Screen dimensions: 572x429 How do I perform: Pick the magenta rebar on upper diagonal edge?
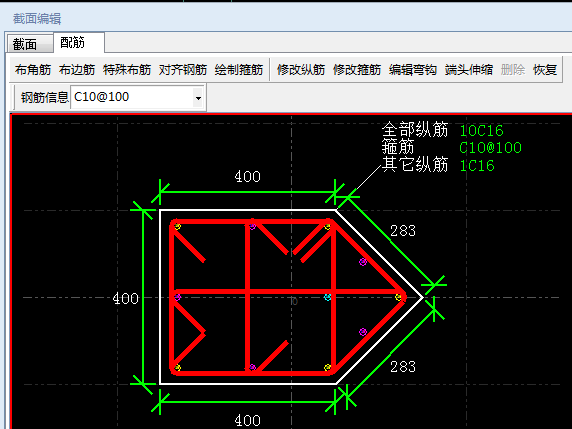pos(363,262)
